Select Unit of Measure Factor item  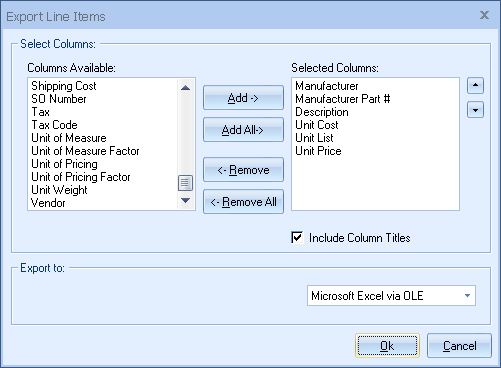tap(85, 151)
